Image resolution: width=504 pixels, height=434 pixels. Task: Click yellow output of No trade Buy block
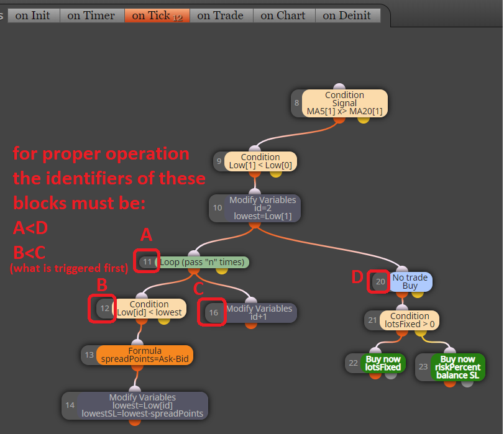[417, 294]
